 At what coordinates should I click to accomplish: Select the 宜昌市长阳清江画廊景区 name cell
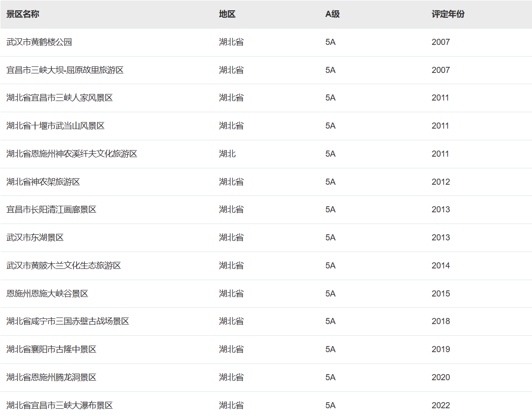click(51, 209)
